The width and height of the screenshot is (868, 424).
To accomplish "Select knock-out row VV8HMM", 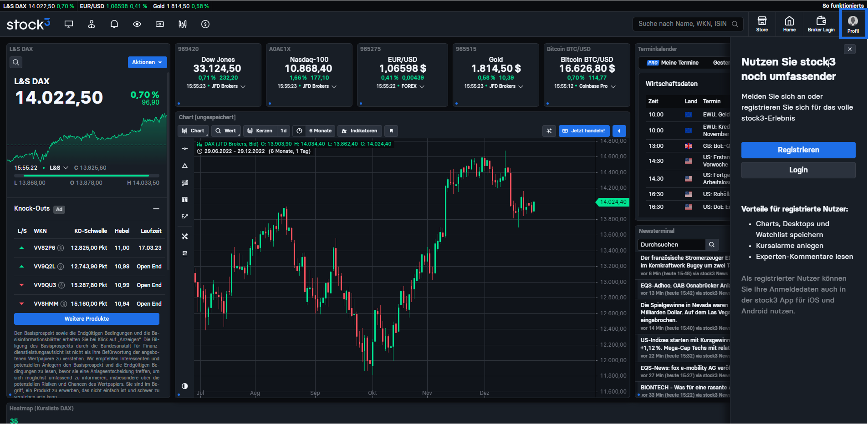I will tap(89, 304).
